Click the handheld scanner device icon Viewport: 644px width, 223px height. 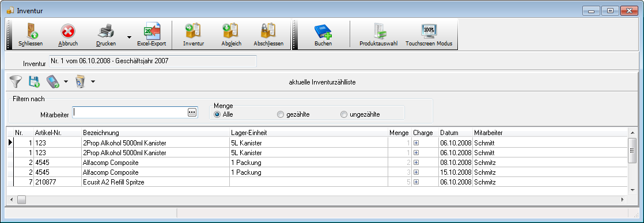pyautogui.click(x=54, y=82)
